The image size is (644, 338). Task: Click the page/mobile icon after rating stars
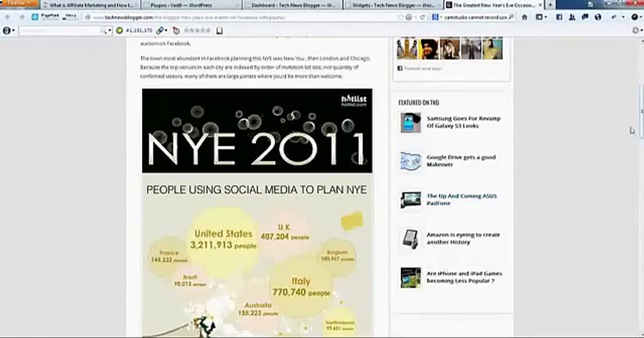coord(219,31)
